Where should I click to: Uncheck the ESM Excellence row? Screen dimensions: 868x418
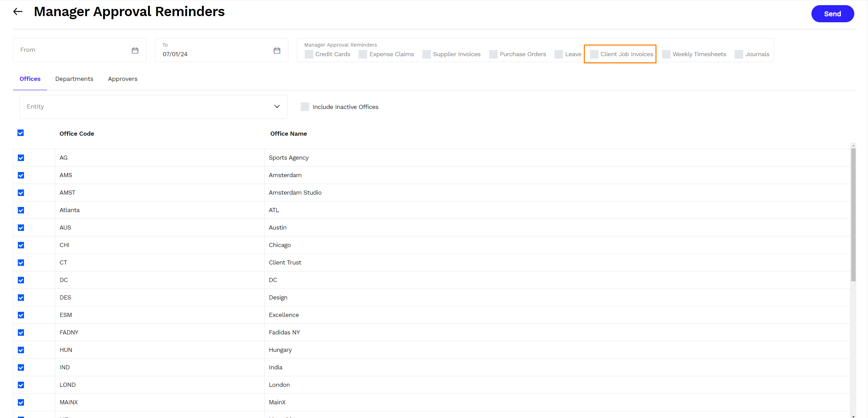21,315
